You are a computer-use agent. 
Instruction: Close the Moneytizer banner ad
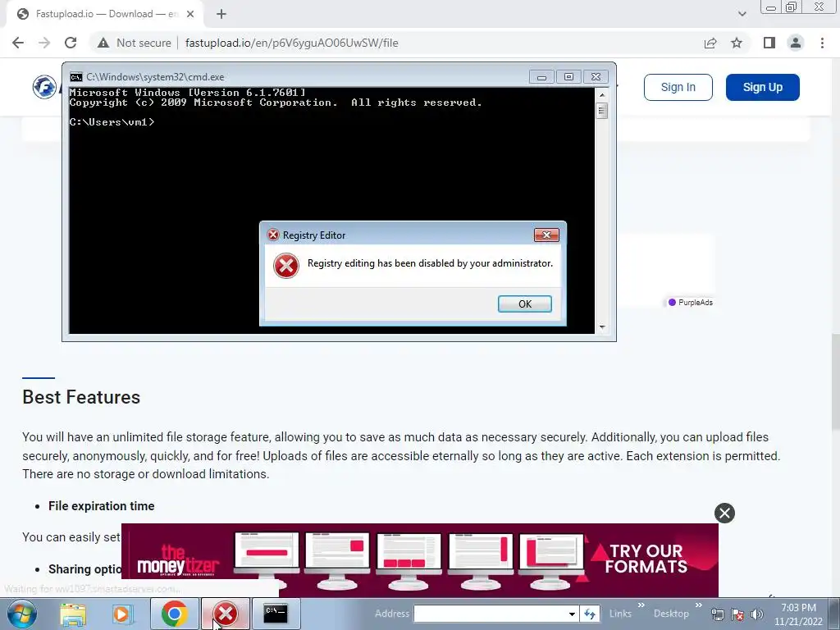(x=724, y=514)
